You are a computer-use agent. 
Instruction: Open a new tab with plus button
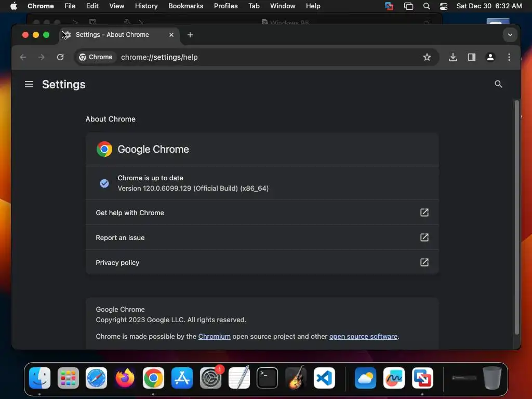pos(190,35)
